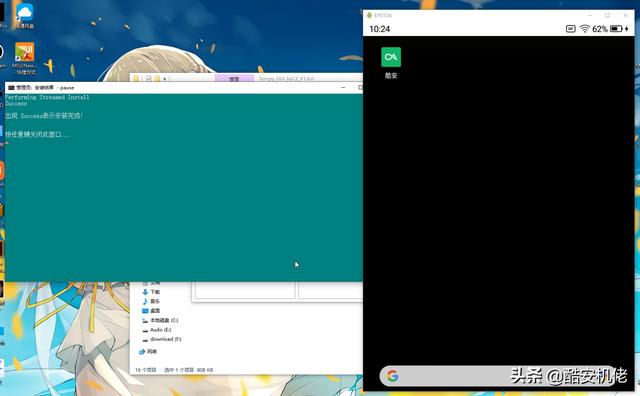The height and width of the screenshot is (396, 640).
Task: Launch the MIUI shortcut on desktop
Action: [x=24, y=52]
